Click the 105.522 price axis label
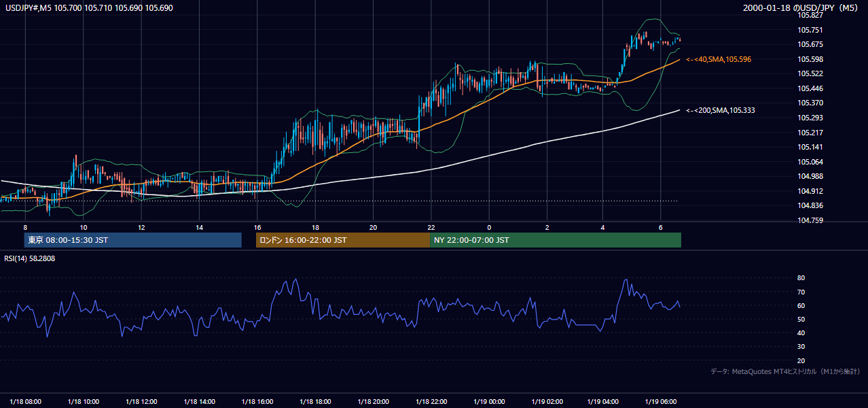The image size is (868, 408). coord(810,74)
